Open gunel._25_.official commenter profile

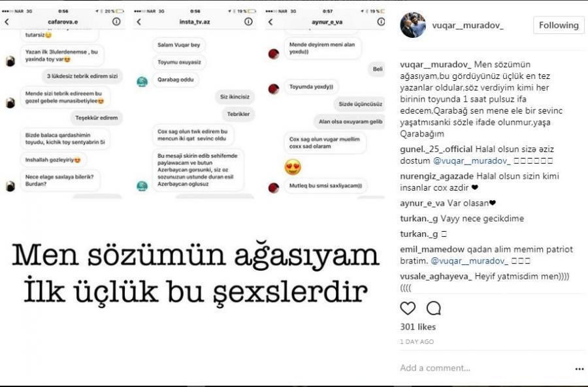pos(436,149)
